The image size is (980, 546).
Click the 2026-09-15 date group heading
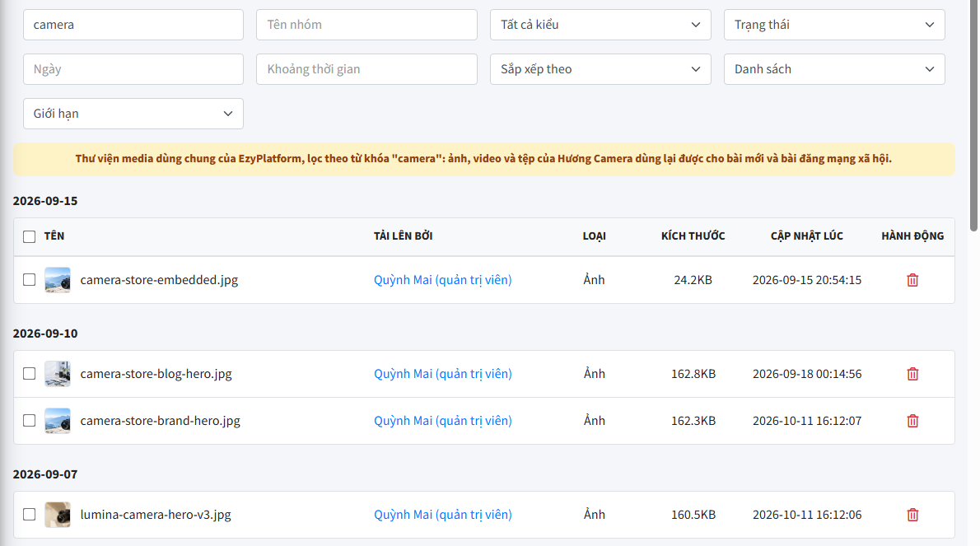coord(45,201)
